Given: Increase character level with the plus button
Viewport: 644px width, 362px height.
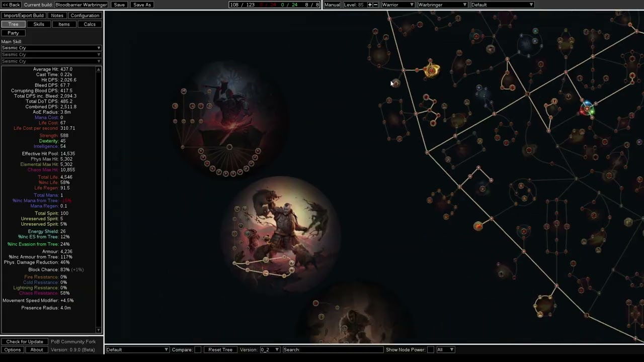Looking at the screenshot, I should coord(370,5).
